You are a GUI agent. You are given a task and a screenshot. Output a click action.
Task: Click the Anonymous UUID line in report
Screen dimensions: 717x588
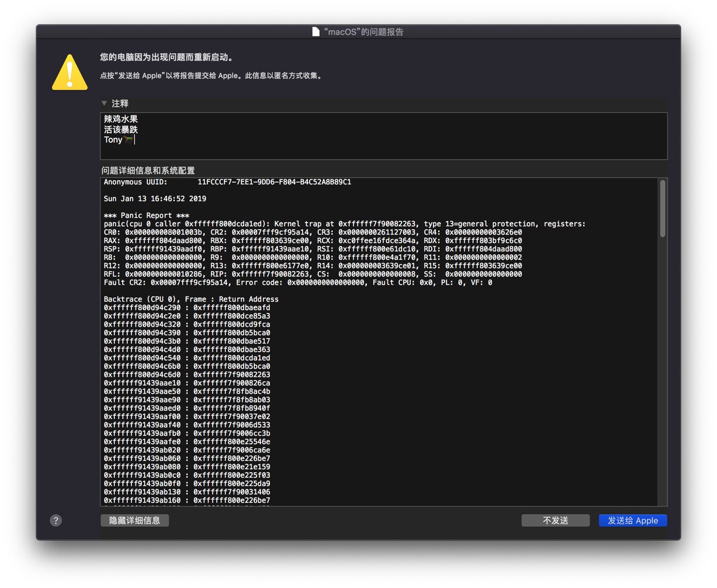[x=227, y=182]
